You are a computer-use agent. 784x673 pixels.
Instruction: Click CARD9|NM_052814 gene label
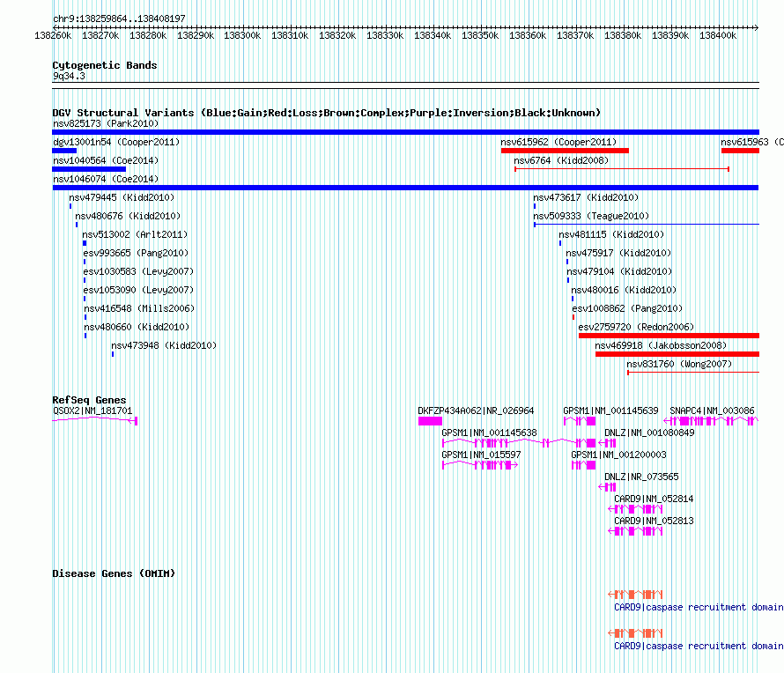click(x=654, y=499)
